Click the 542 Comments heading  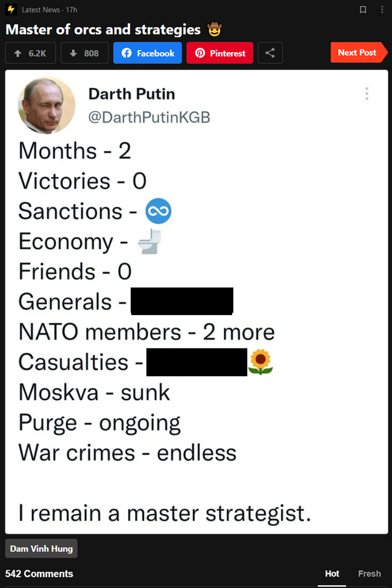[39, 574]
